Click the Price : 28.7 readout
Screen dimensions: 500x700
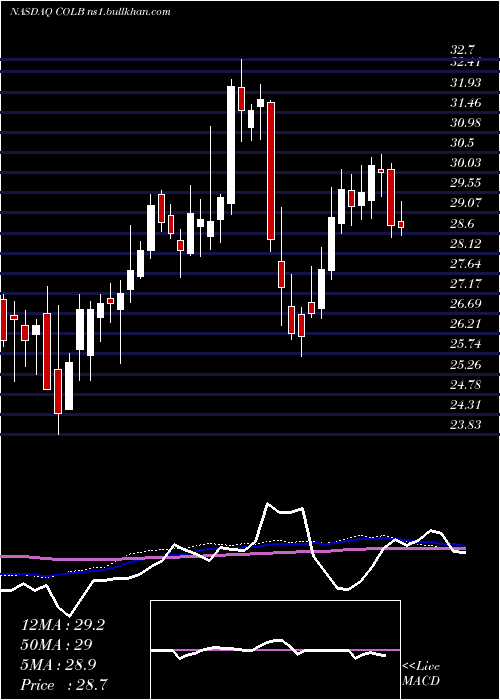63,685
